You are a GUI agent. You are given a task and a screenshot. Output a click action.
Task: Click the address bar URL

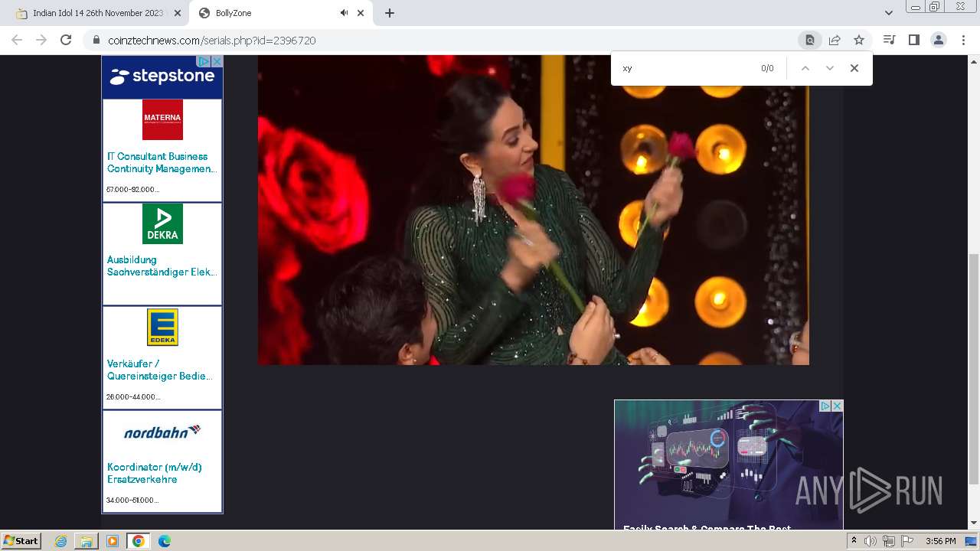click(x=212, y=40)
